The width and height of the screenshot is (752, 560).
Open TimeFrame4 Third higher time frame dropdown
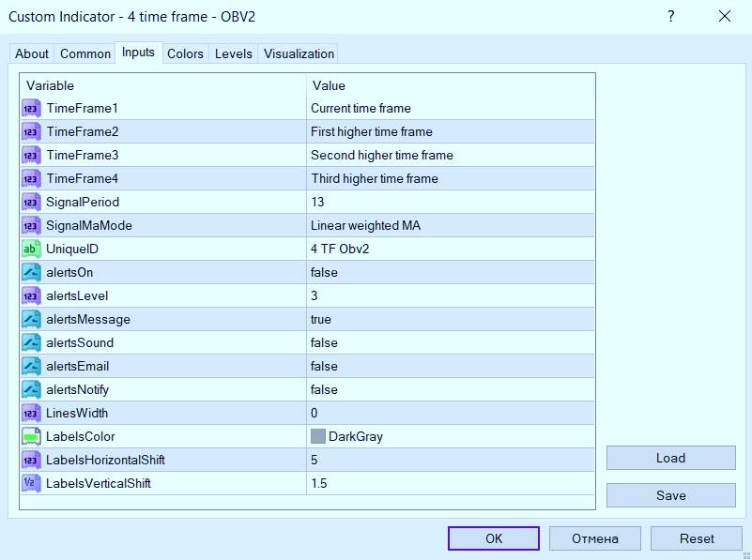click(451, 178)
